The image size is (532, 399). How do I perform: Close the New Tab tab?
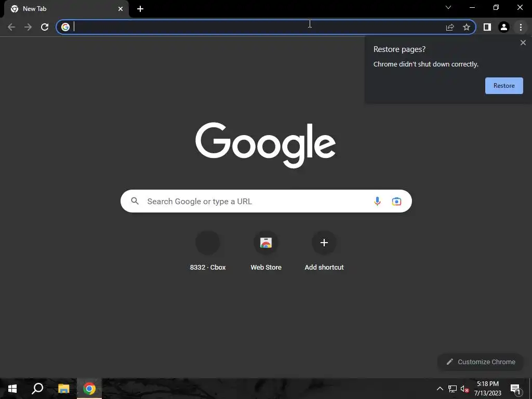[x=121, y=9]
